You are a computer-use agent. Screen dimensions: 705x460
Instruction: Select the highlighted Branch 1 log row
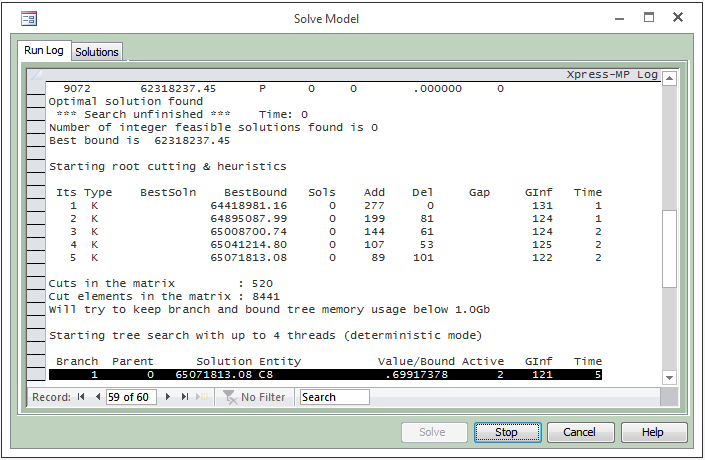[325, 375]
